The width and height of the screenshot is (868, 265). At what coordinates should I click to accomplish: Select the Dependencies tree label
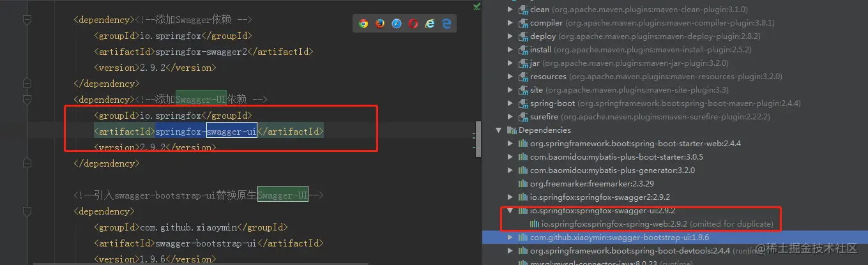(x=545, y=130)
